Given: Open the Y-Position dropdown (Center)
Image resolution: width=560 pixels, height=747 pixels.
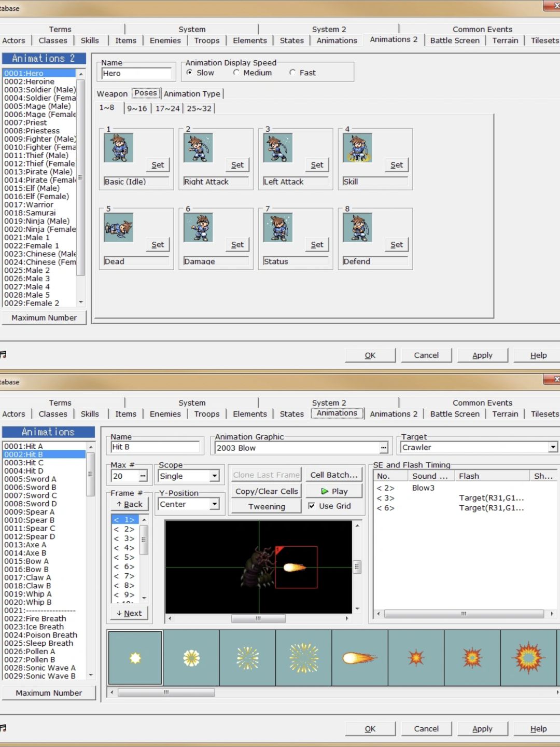Looking at the screenshot, I should [x=214, y=504].
